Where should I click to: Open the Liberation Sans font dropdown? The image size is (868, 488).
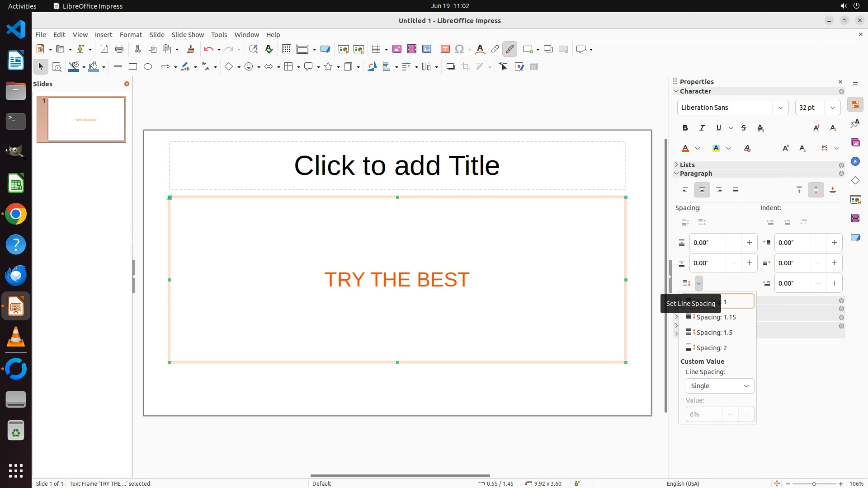(780, 108)
